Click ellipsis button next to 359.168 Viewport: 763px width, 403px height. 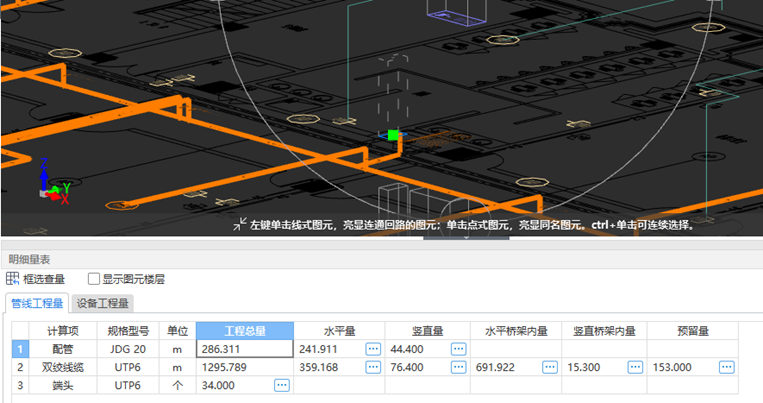tap(373, 367)
